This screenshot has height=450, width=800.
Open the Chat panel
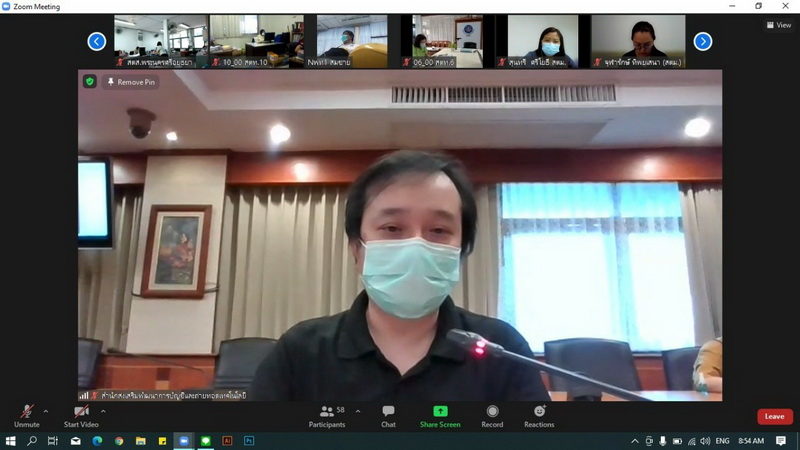coord(388,416)
